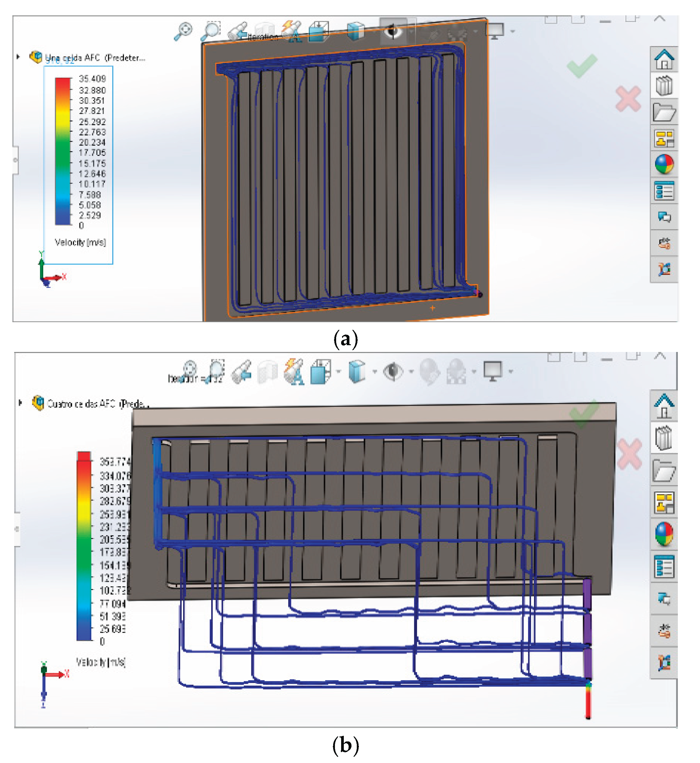This screenshot has height=763, width=700.
Task: Click SolidWorks Resources home icon in lower pane
Action: pos(664,406)
